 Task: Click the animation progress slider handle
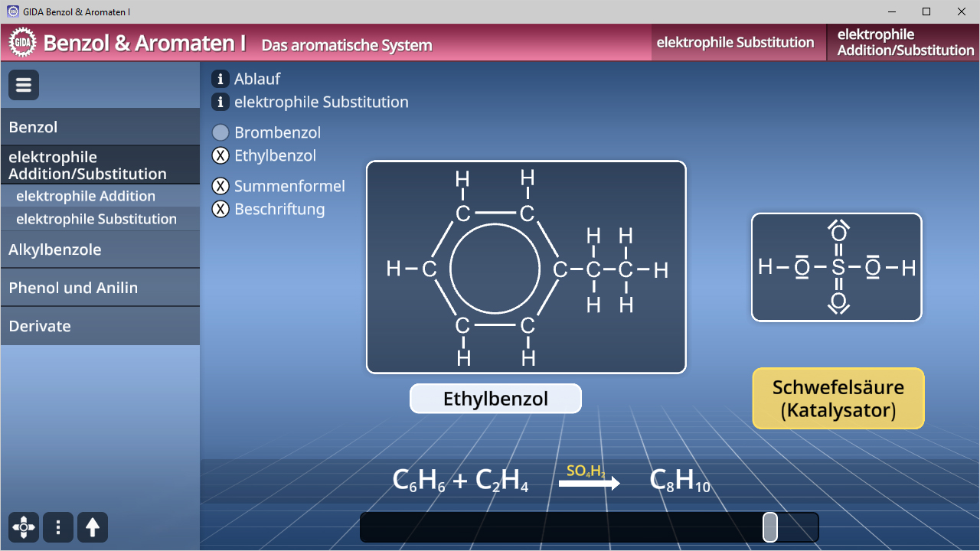point(770,527)
